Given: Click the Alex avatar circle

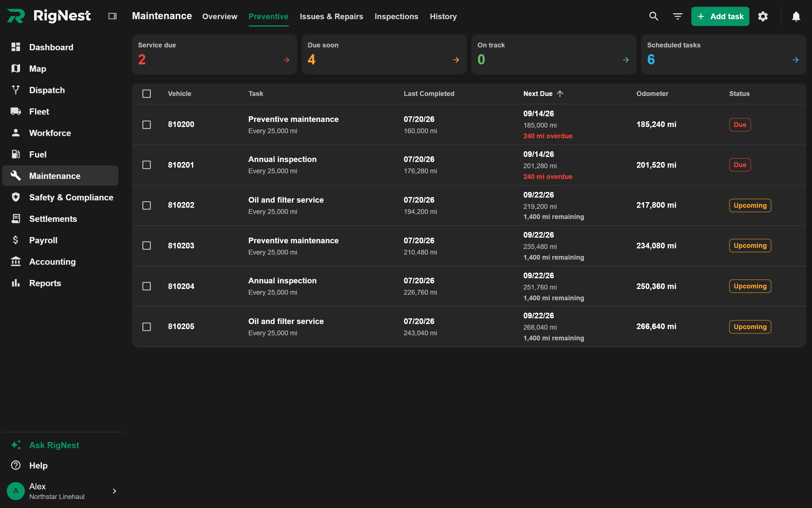Looking at the screenshot, I should 16,491.
